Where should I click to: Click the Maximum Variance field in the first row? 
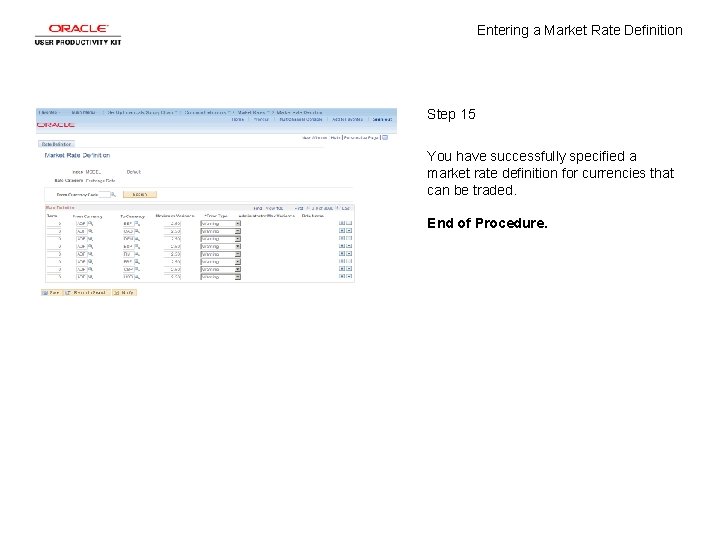[173, 224]
